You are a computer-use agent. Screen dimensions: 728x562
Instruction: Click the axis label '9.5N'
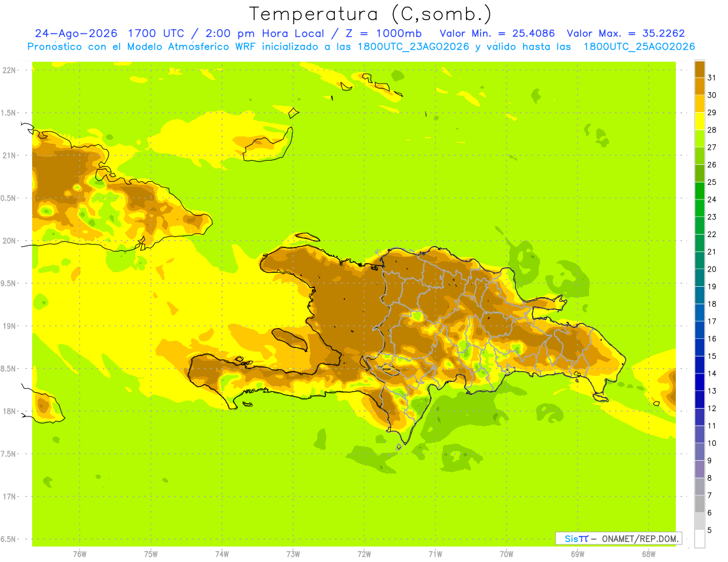[x=9, y=283]
